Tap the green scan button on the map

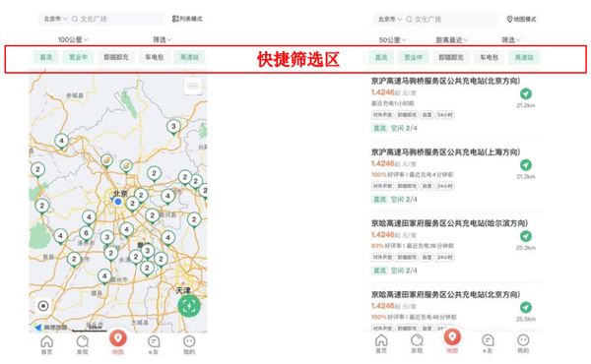coord(189,305)
